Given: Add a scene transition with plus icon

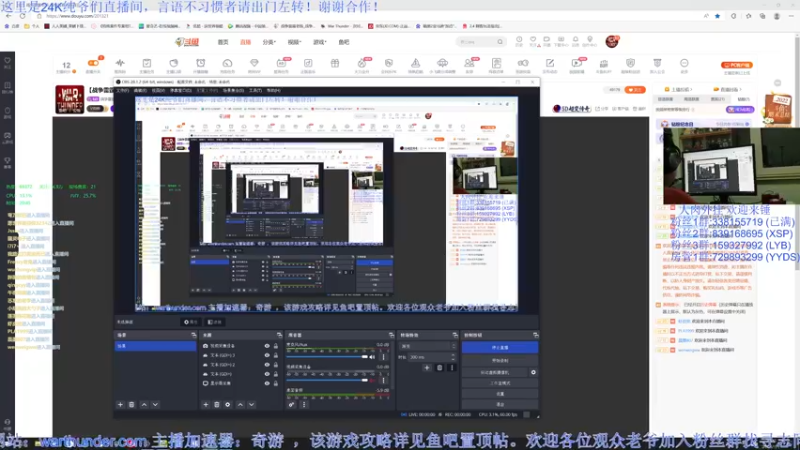Looking at the screenshot, I should click(x=427, y=367).
